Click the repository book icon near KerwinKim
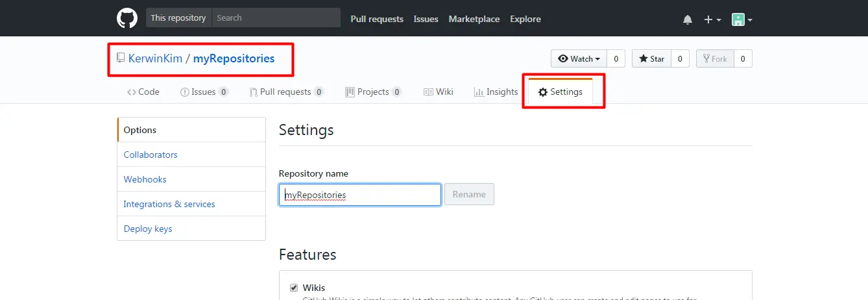The height and width of the screenshot is (300, 868). (x=121, y=58)
